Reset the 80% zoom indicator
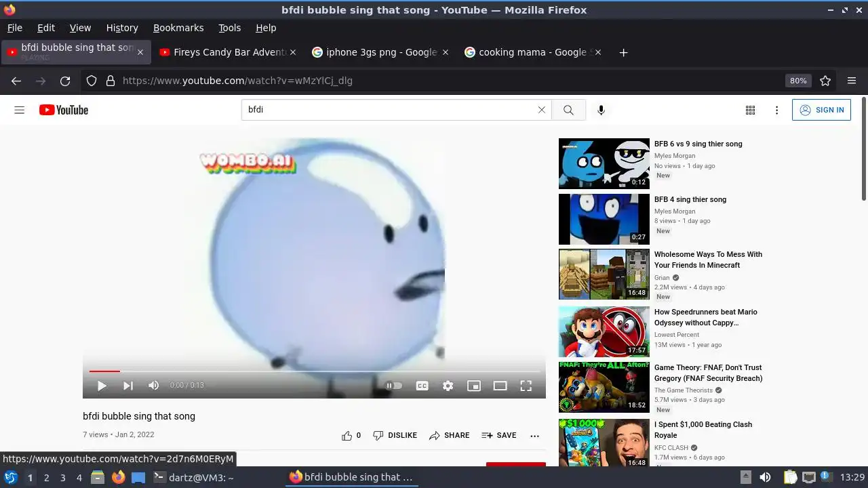 pos(798,81)
